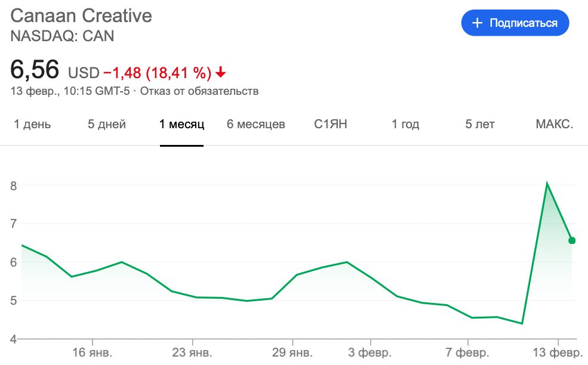This screenshot has height=365, width=588.
Task: Switch to the 1 день tab
Action: point(32,124)
